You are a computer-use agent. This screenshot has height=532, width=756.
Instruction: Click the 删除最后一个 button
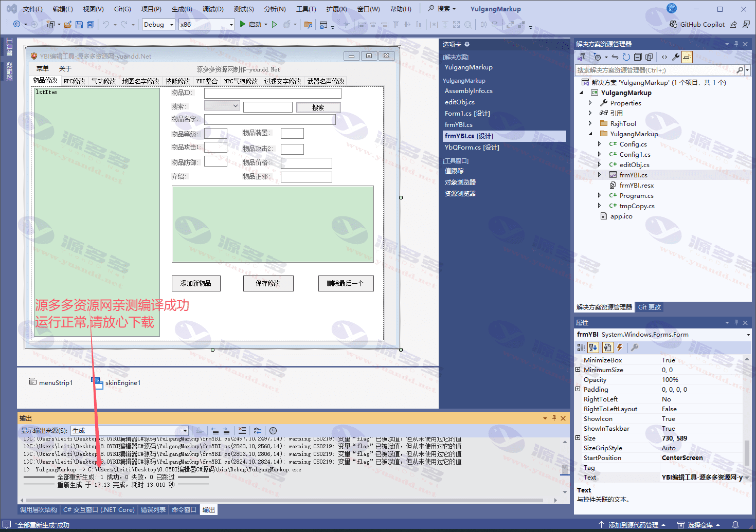point(346,283)
